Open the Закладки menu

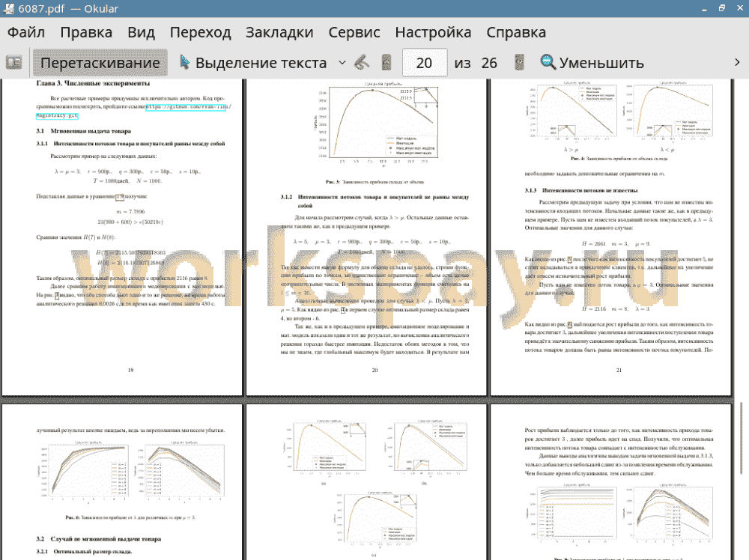click(279, 32)
